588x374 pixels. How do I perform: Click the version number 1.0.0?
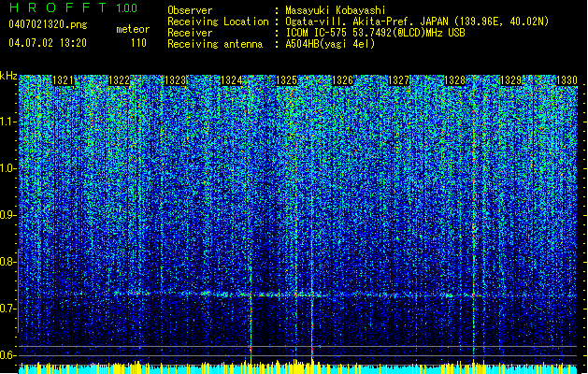[126, 8]
